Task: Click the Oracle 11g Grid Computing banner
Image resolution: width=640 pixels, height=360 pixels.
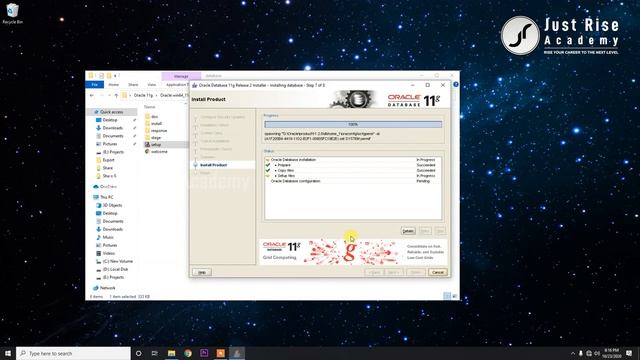Action: click(x=353, y=251)
